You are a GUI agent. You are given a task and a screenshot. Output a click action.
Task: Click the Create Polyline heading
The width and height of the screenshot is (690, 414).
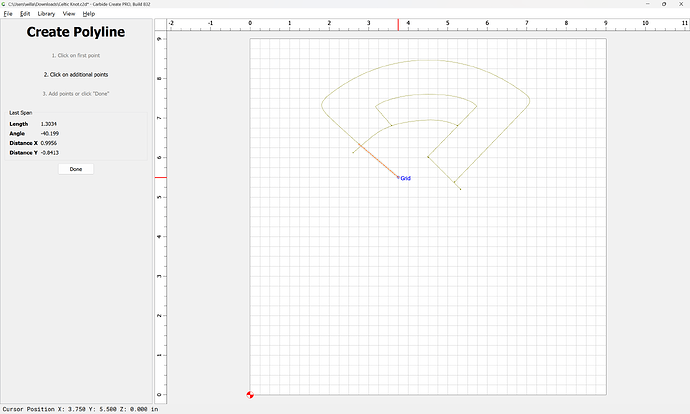pos(76,32)
